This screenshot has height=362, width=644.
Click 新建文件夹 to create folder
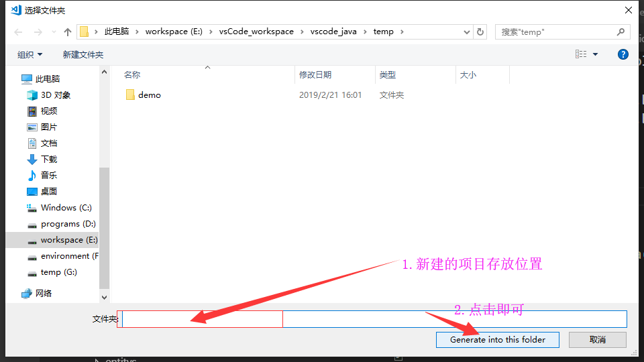[83, 54]
